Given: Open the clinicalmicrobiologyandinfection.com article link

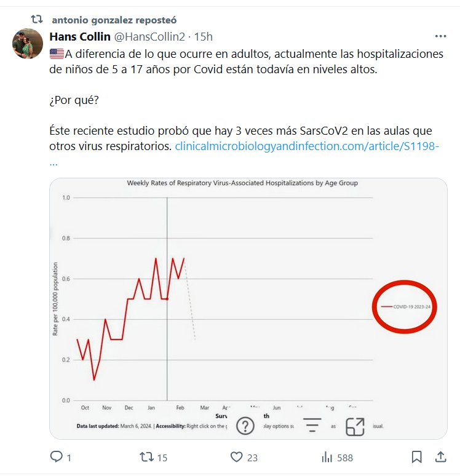Looking at the screenshot, I should click(307, 147).
